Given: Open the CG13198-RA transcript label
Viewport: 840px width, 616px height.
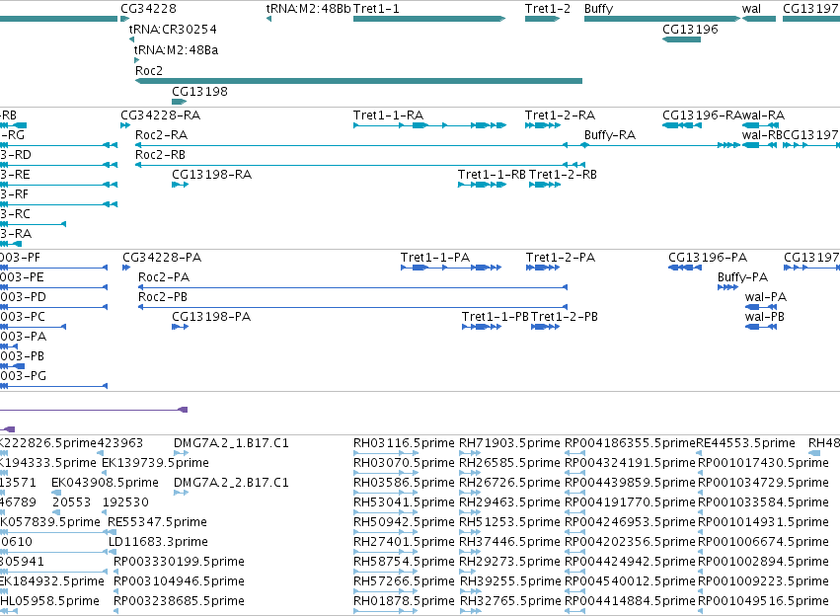Looking at the screenshot, I should tap(211, 175).
